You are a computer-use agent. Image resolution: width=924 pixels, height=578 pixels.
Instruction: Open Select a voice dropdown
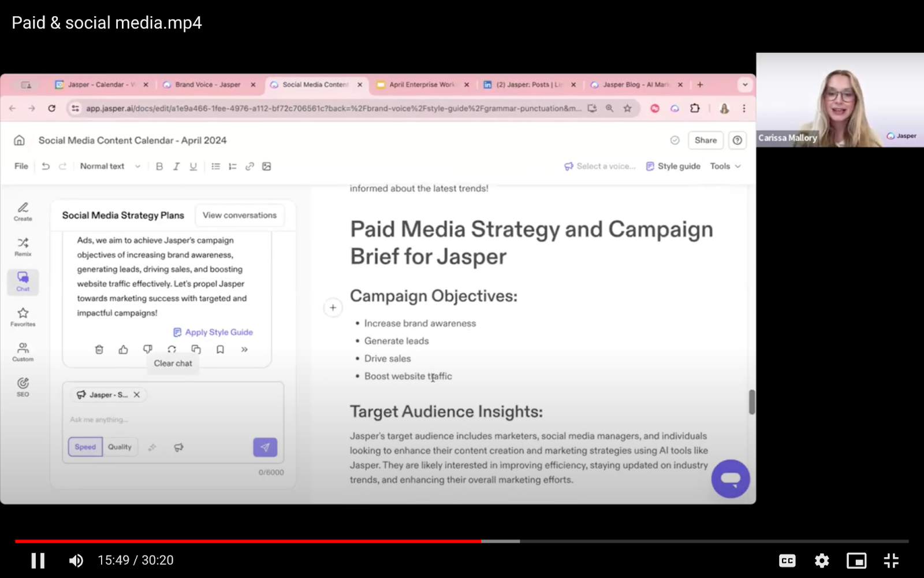pos(599,166)
